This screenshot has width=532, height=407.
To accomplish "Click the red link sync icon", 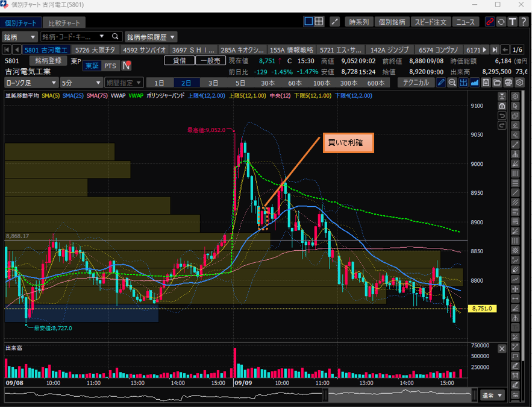I will click(x=490, y=22).
